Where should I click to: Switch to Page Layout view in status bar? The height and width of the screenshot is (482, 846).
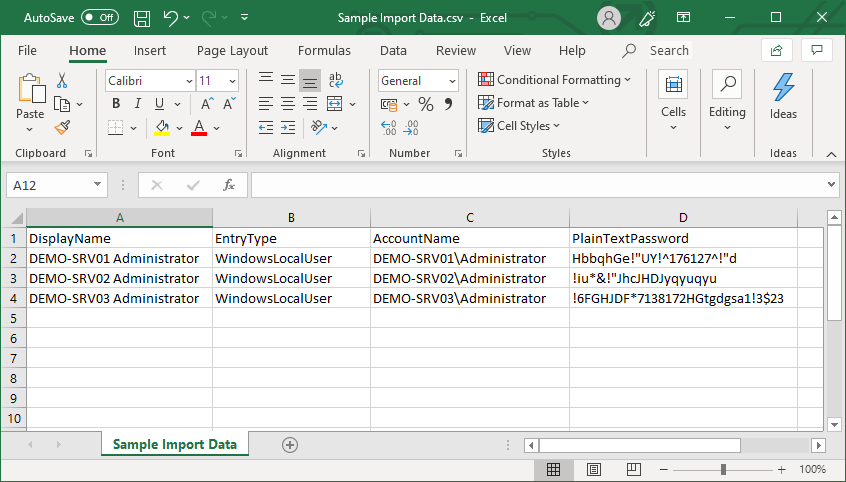click(x=593, y=469)
